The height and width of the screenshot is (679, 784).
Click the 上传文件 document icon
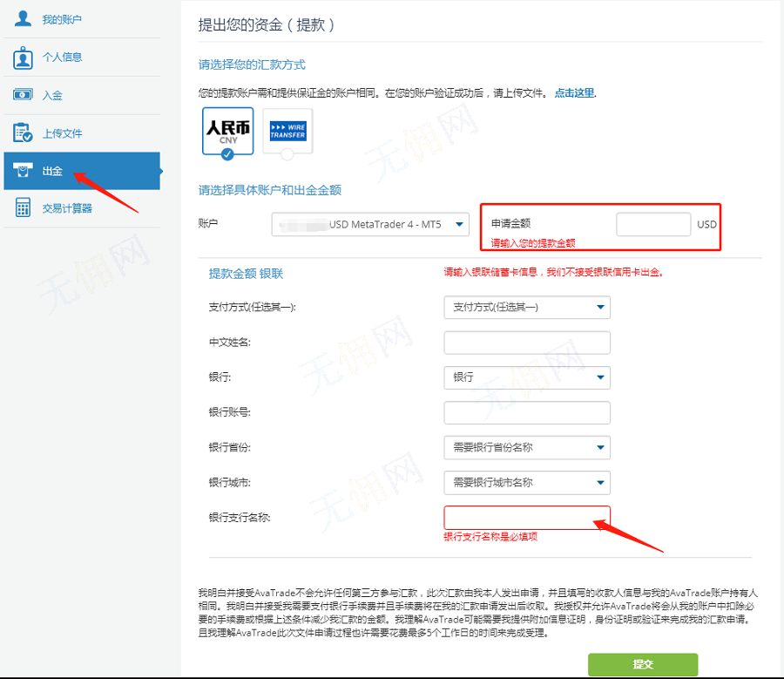[x=23, y=133]
